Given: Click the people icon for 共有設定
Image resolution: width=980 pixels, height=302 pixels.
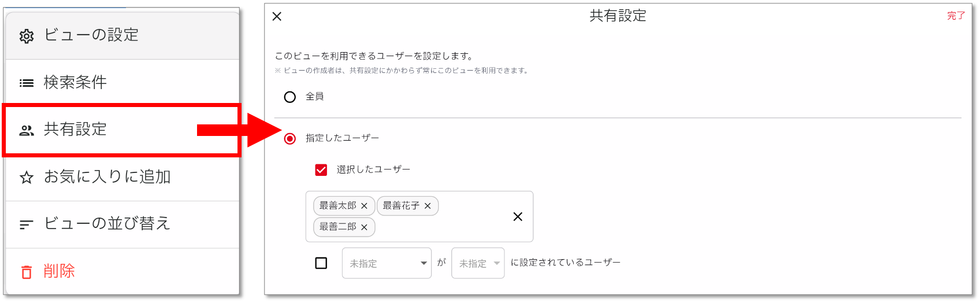Looking at the screenshot, I should coord(27,131).
